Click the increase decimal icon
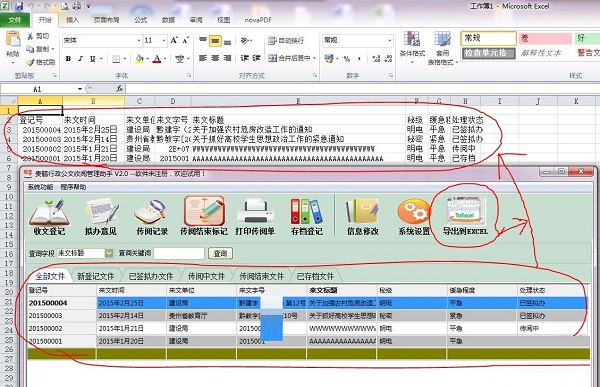Screen dimensions: 600x387 point(376,59)
